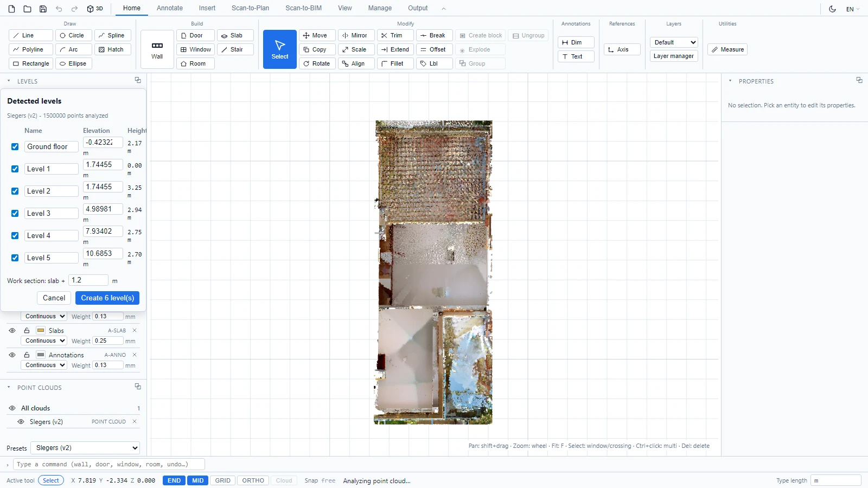Image resolution: width=868 pixels, height=488 pixels.
Task: Activate the Trim tool
Action: point(395,35)
